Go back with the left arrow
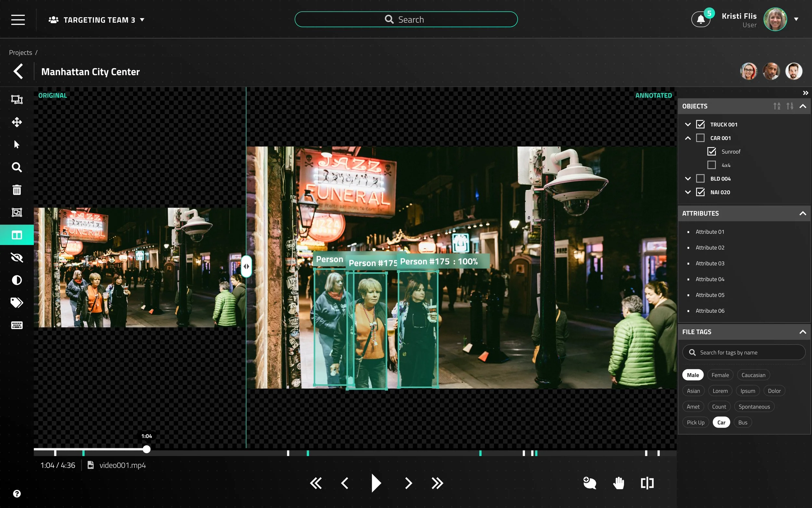 point(18,72)
